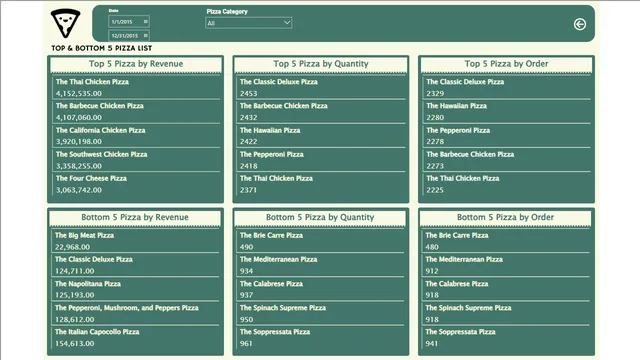Image resolution: width=640 pixels, height=360 pixels.
Task: Open calendar picker for start date 1/1/2015
Action: [x=145, y=21]
